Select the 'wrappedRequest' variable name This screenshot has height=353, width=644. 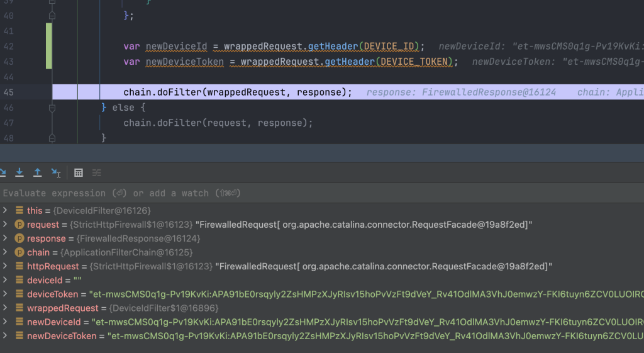click(63, 308)
